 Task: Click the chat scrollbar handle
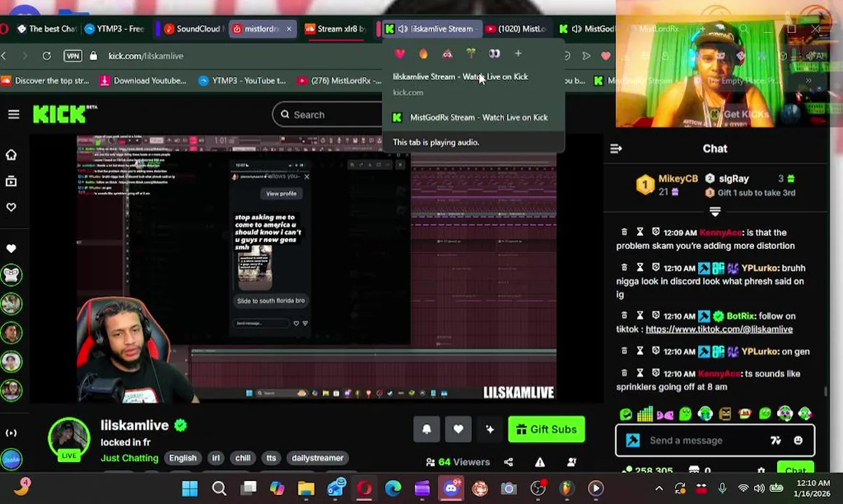[825, 390]
